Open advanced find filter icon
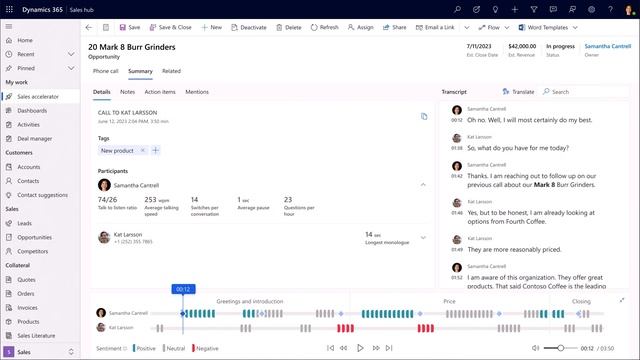Viewport: 640px width, 360px height. pyautogui.click(x=534, y=9)
